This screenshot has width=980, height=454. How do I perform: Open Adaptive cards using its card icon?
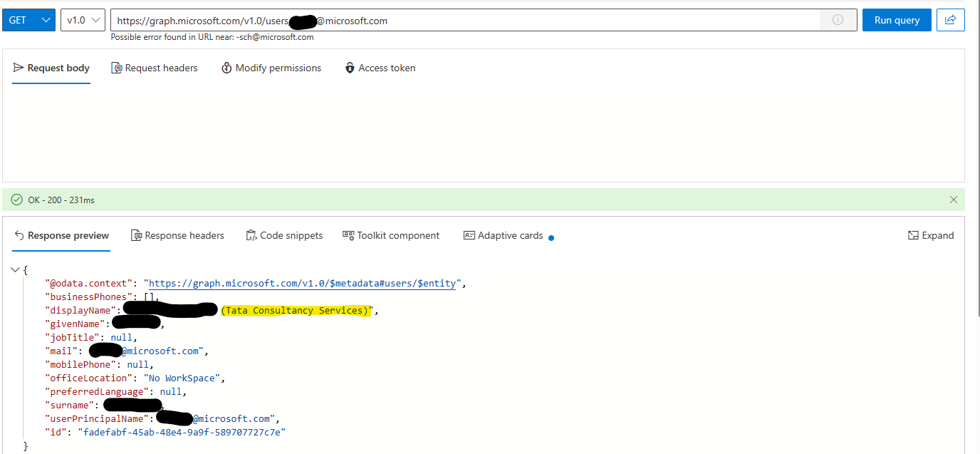(x=469, y=235)
